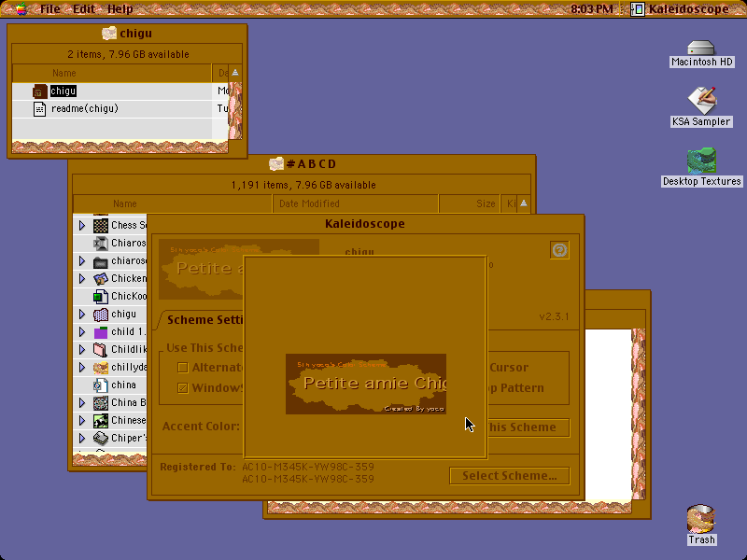Expand the Chiper's folder row

tap(82, 438)
